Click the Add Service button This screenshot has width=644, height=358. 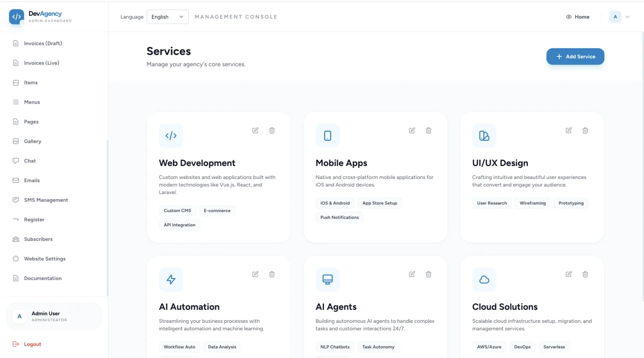pos(575,56)
